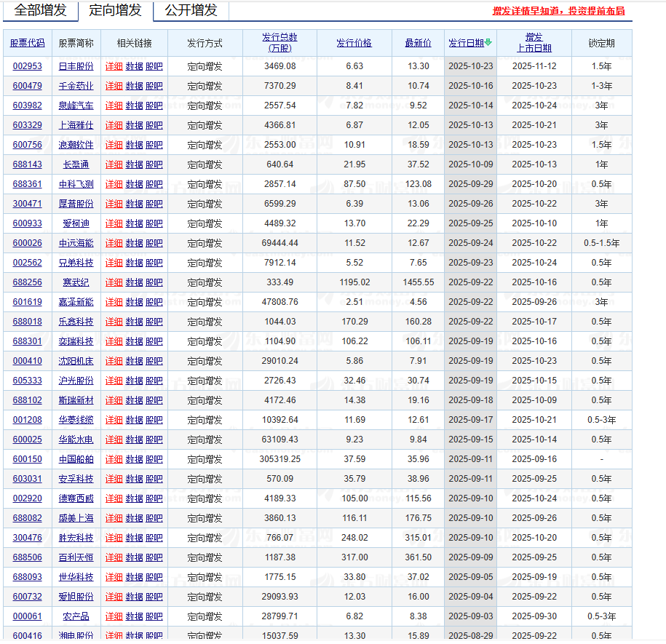Viewport: 666px width, 644px height.
Task: Click 数据 link in 农产品 row
Action: coord(134,616)
